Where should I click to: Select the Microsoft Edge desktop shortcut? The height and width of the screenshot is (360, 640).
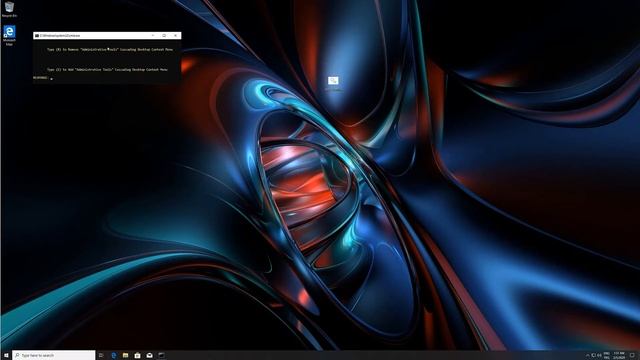(x=9, y=36)
